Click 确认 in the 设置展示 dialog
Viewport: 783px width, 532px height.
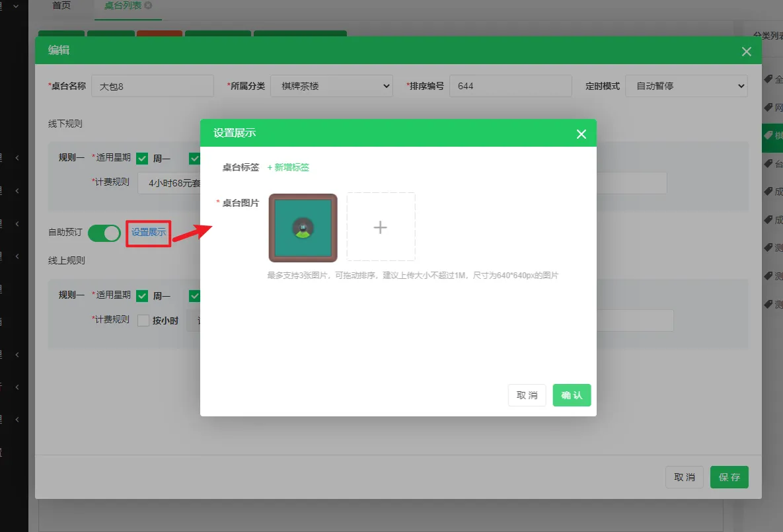coord(572,395)
